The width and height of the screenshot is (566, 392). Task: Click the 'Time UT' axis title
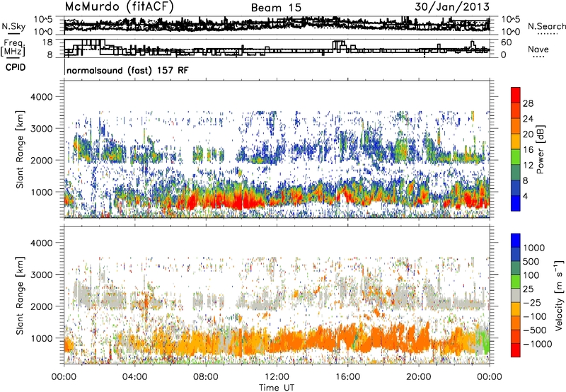pos(277,388)
